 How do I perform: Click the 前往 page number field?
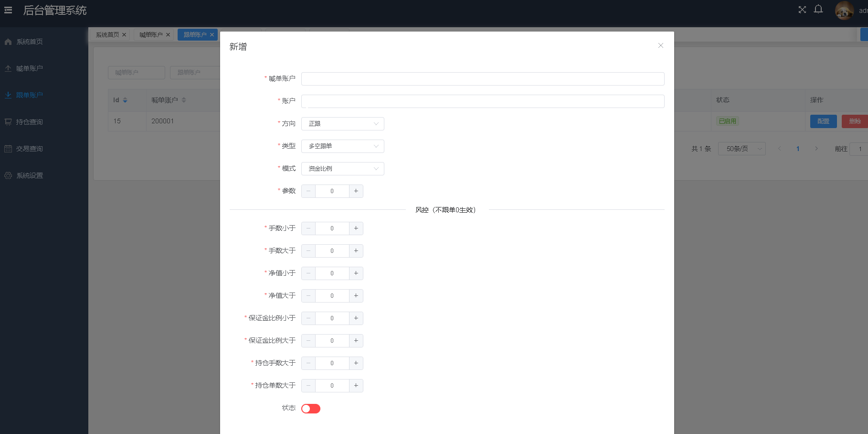tap(859, 149)
